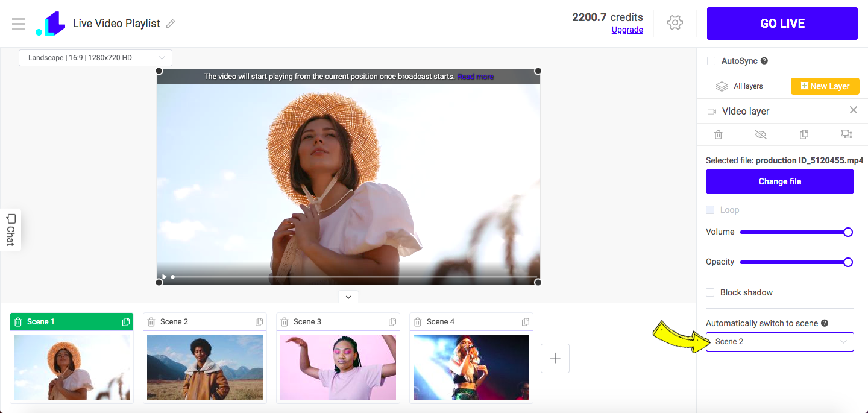Hide video layer with crossed-eye icon
Viewport: 868px width, 413px height.
pos(761,134)
